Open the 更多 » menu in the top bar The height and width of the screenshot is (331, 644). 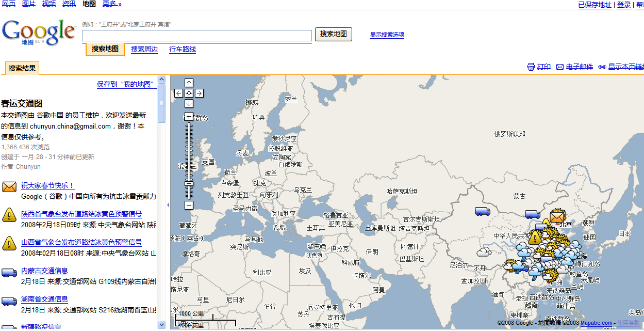click(112, 4)
